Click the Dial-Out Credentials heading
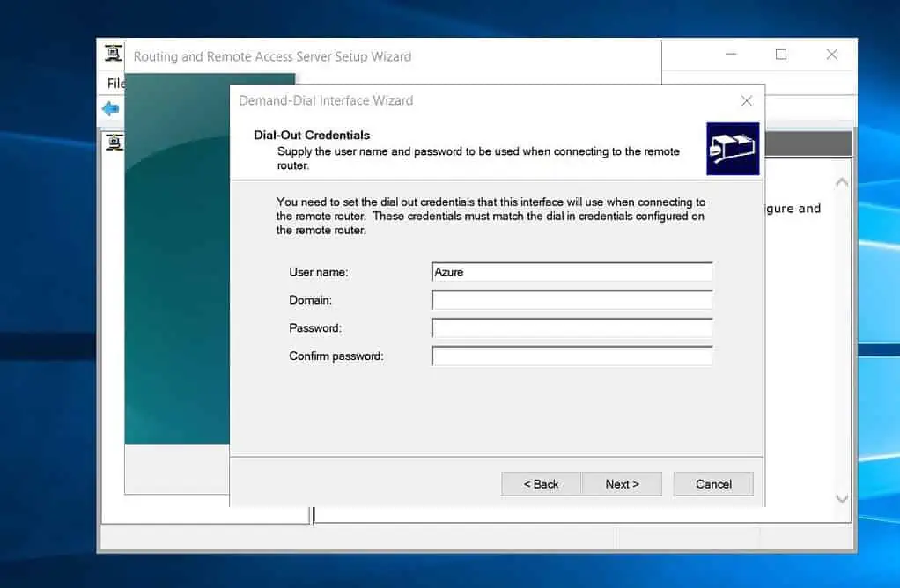Viewport: 900px width, 588px height. coord(312,136)
